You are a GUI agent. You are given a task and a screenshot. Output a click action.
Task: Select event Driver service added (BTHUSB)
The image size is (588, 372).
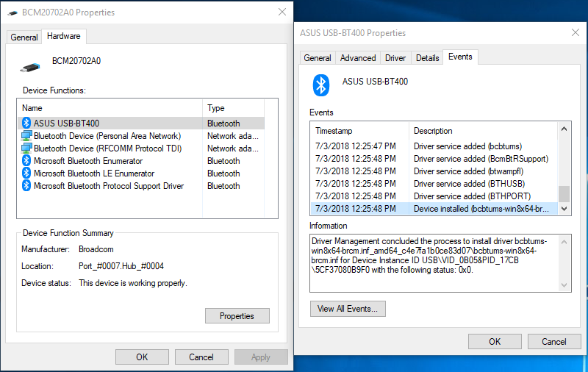[434, 183]
